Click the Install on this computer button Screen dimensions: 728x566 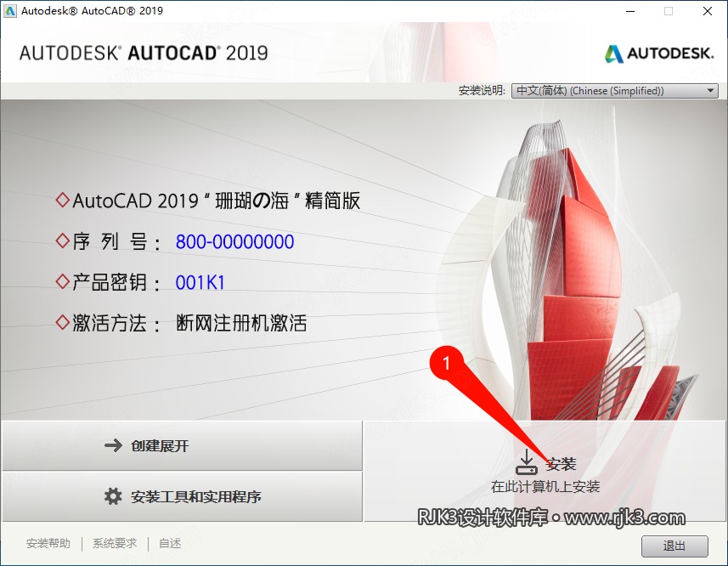tap(545, 471)
